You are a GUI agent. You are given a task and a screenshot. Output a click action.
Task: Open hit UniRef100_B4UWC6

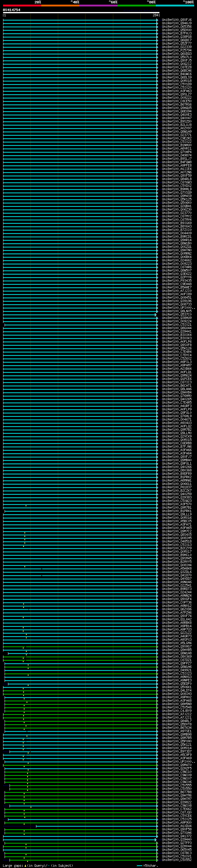(x=177, y=74)
